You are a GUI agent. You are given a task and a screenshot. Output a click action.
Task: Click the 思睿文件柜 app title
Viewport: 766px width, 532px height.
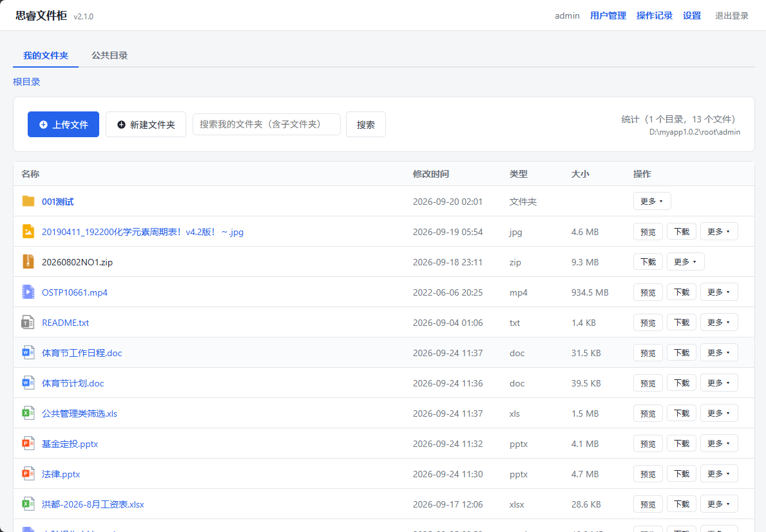click(x=41, y=15)
